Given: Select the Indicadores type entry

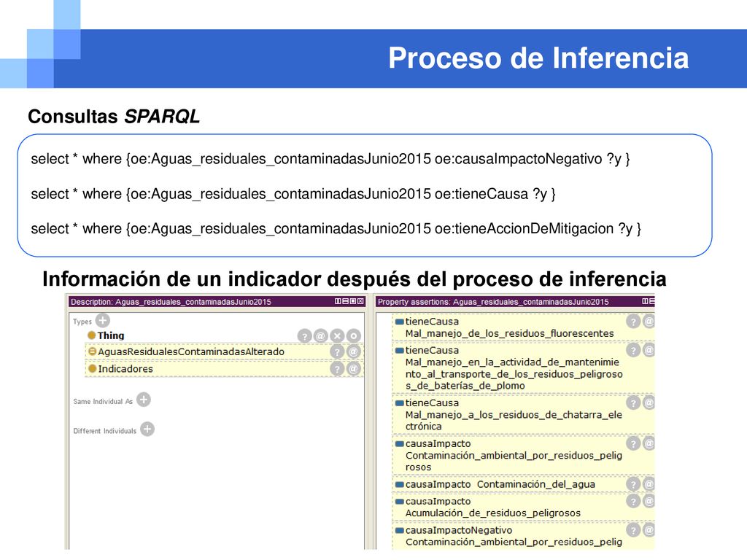Looking at the screenshot, I should [x=225, y=368].
